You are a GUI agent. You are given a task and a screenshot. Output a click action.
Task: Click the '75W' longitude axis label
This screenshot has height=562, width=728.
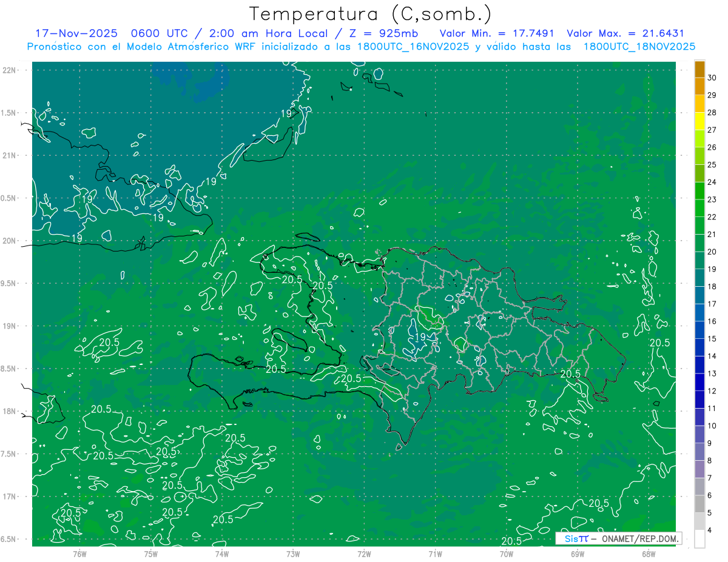pos(151,554)
